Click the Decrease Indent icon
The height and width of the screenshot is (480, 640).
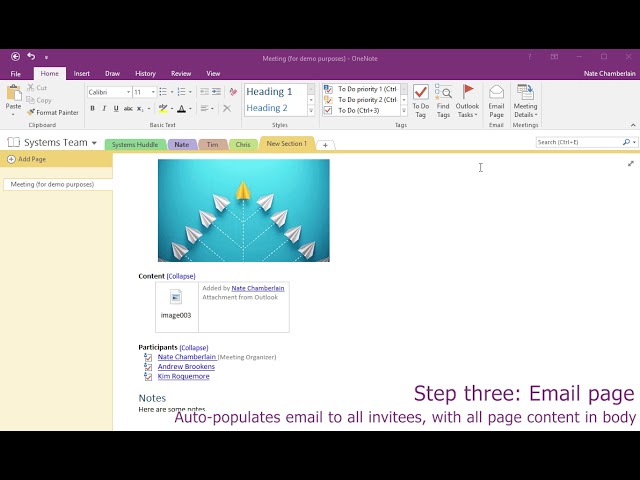(204, 92)
